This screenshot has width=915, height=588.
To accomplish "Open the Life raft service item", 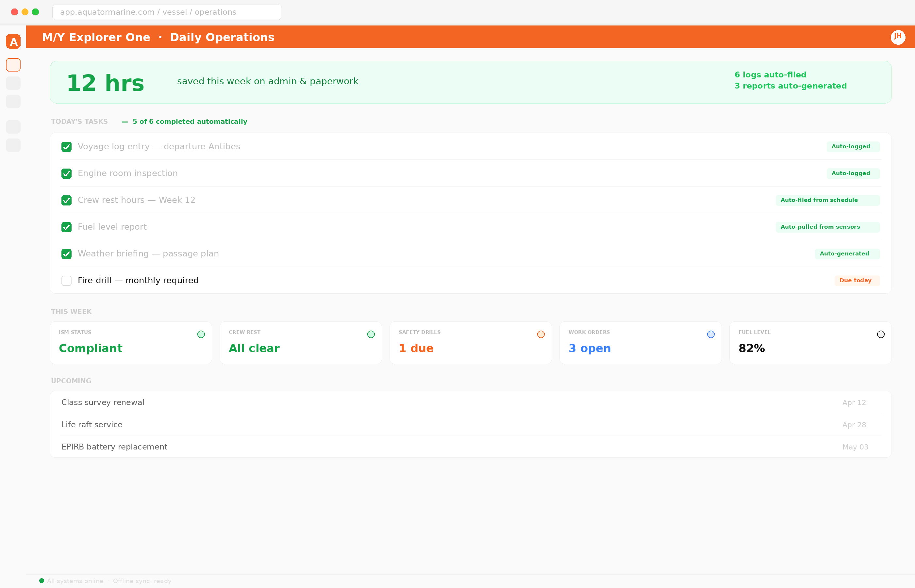I will tap(92, 425).
